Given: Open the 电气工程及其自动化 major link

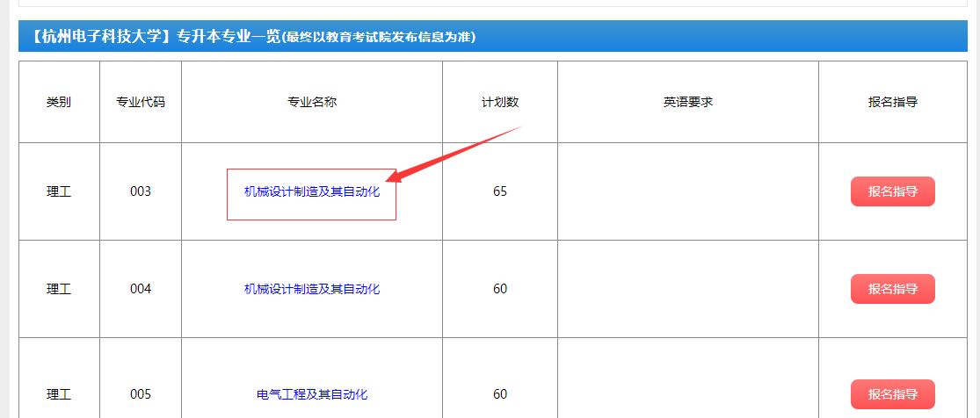Looking at the screenshot, I should tap(312, 394).
